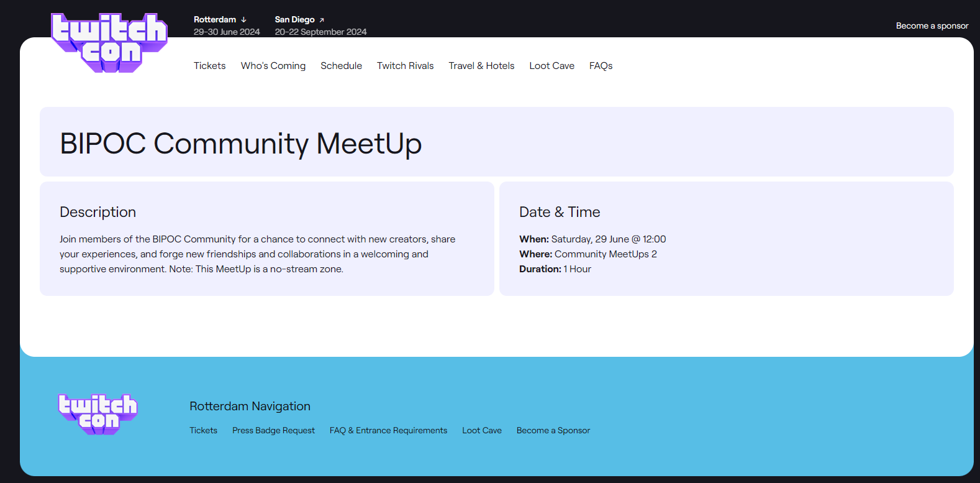
Task: Click the down arrow next to Rotterdam
Action: [x=243, y=20]
